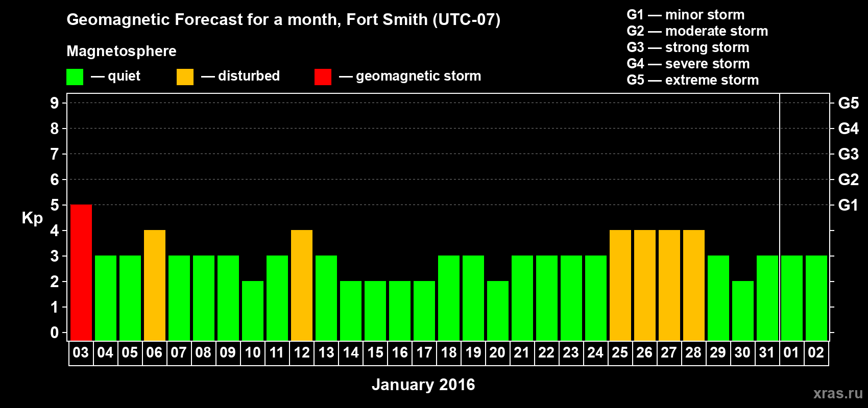Click the 'G5 — extreme storm' legend line
Image resolution: width=868 pixels, height=408 pixels.
pos(693,80)
